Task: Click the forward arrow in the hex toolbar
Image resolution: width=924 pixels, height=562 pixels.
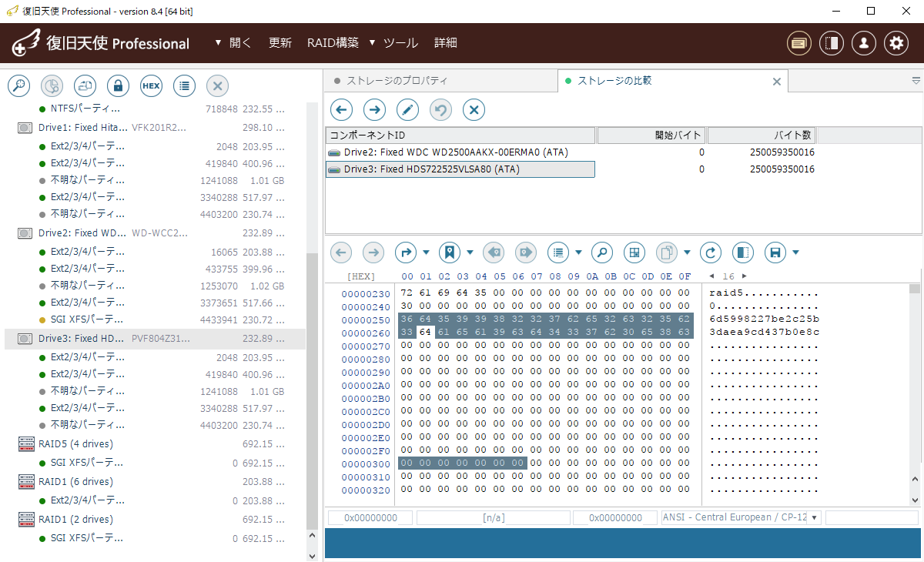Action: (373, 252)
